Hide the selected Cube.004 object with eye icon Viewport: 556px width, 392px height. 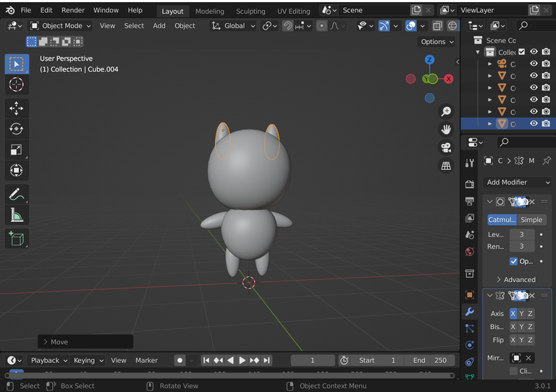tap(534, 124)
